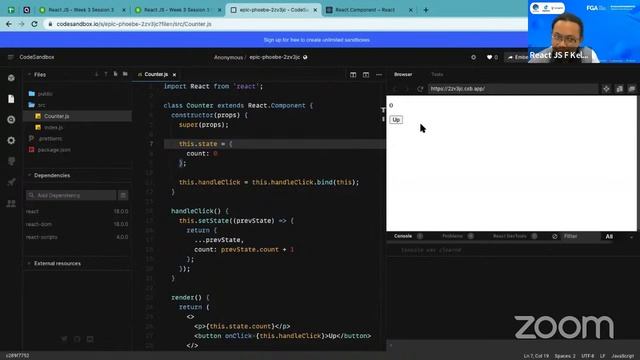
Task: Click the settings circle icon near likes
Action: [x=473, y=58]
